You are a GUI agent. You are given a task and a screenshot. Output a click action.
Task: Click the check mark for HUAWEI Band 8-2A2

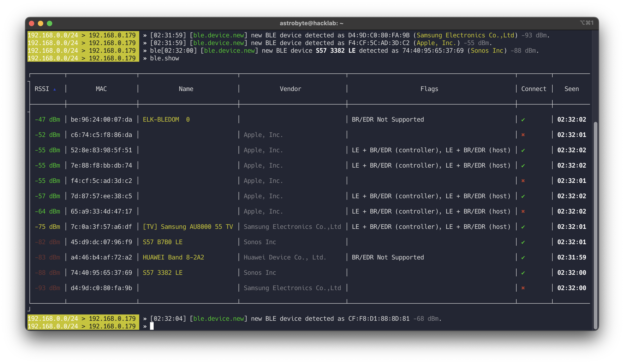point(523,258)
